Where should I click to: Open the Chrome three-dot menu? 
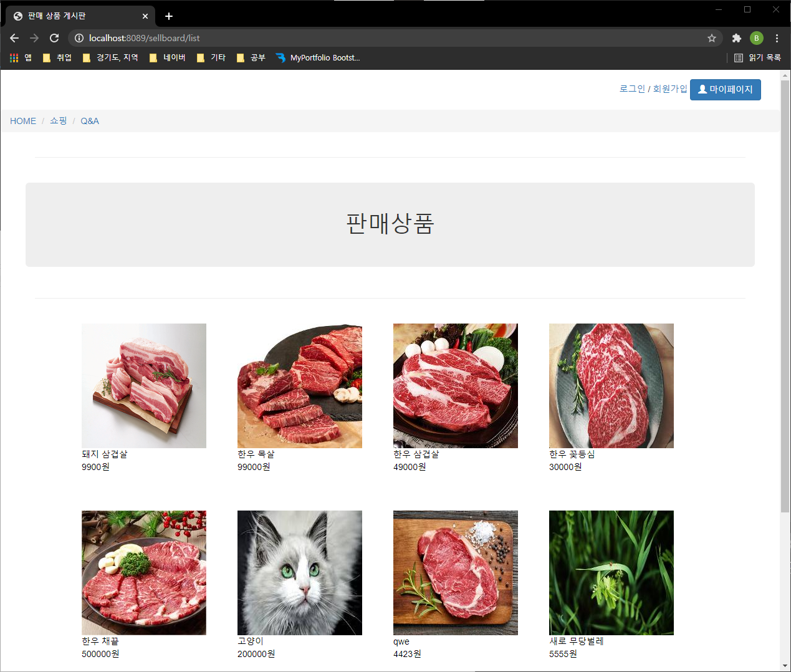777,38
